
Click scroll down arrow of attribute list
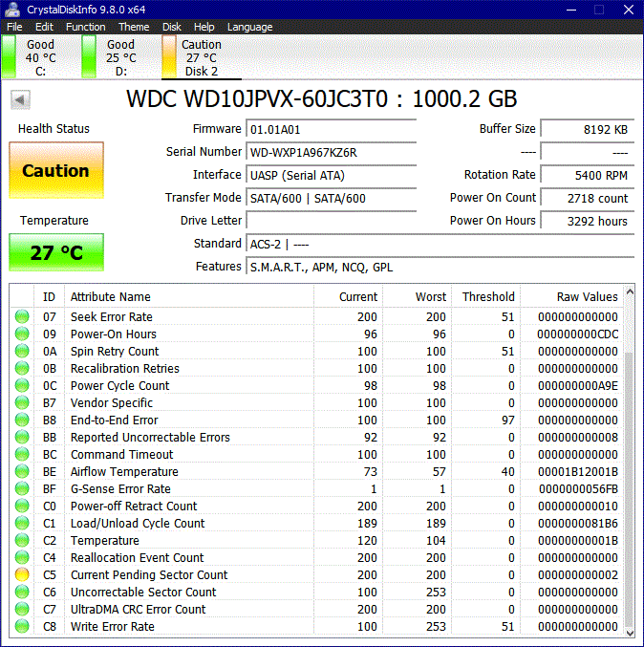(x=630, y=632)
